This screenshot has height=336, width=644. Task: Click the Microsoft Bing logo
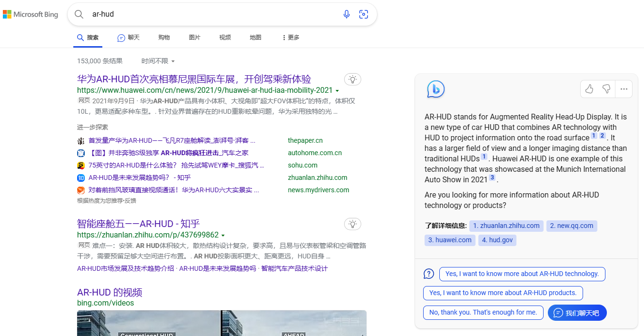click(30, 14)
